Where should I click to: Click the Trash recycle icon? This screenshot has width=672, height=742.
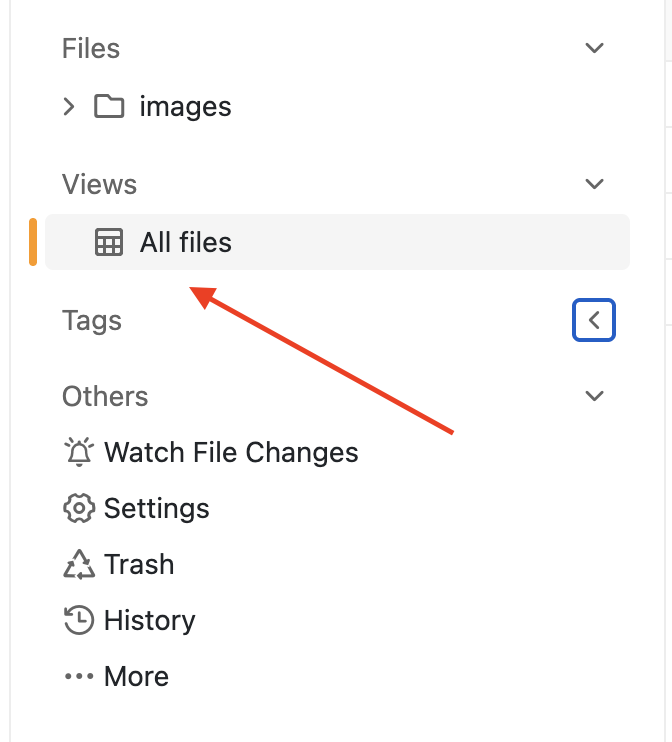click(x=78, y=564)
